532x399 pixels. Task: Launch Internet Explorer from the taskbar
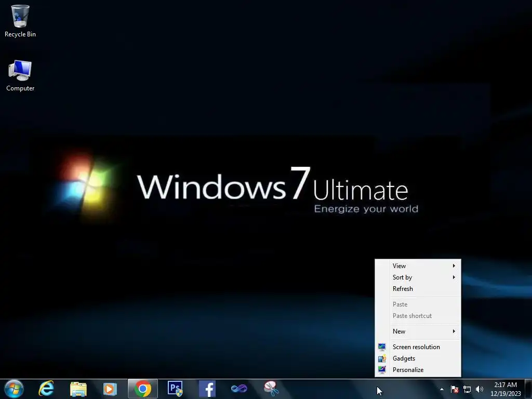46,389
